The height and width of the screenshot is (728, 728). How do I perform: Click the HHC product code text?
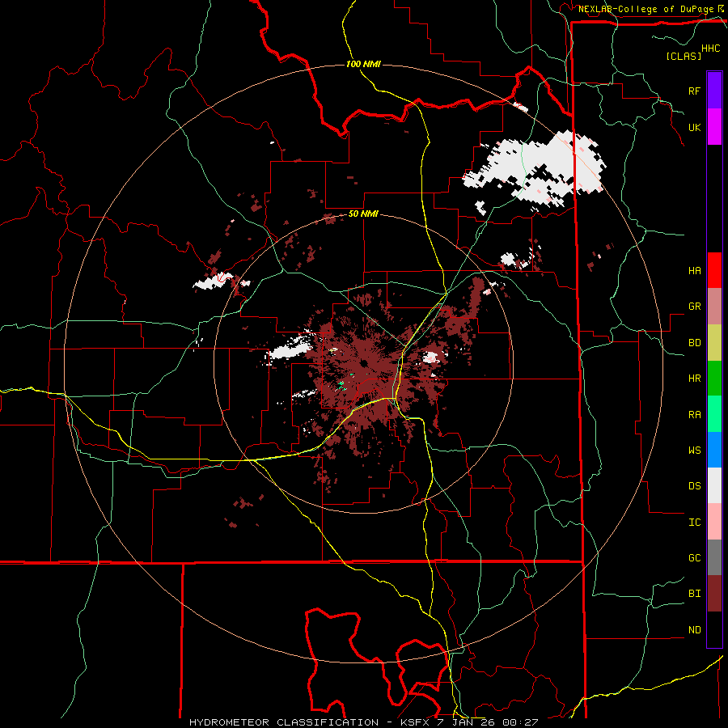(x=711, y=49)
